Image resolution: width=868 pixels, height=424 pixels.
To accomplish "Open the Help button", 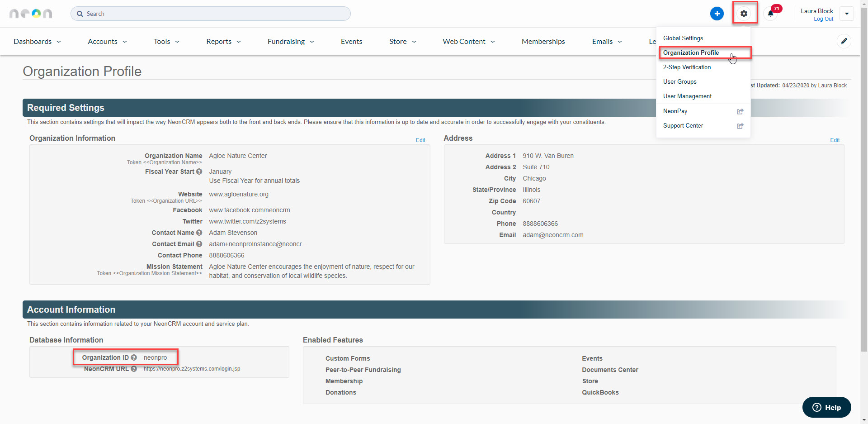I will coord(826,407).
